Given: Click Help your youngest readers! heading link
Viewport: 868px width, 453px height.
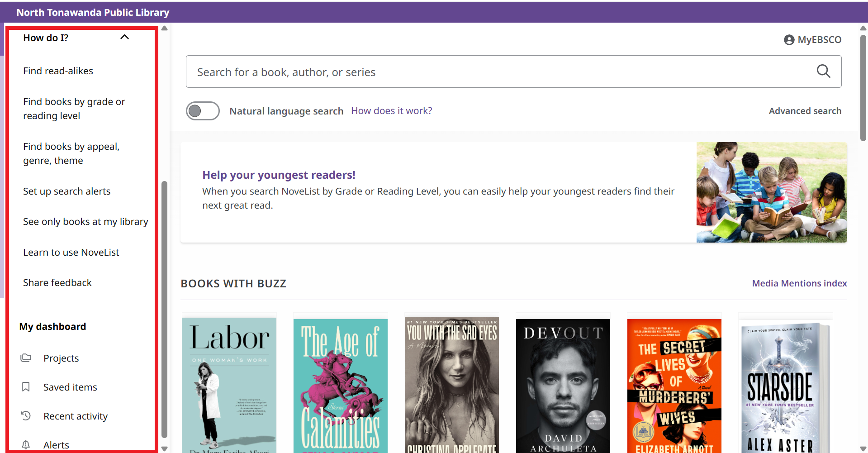Looking at the screenshot, I should [279, 175].
